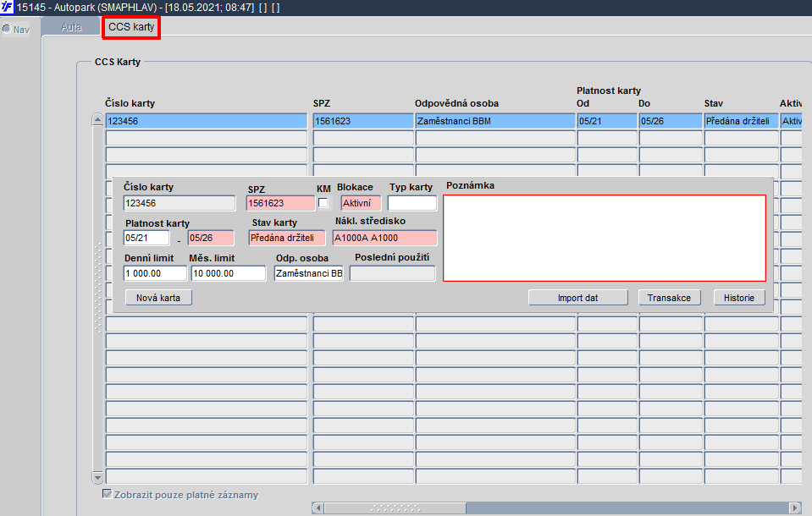Open card Historie
This screenshot has height=516, width=812.
tap(739, 298)
